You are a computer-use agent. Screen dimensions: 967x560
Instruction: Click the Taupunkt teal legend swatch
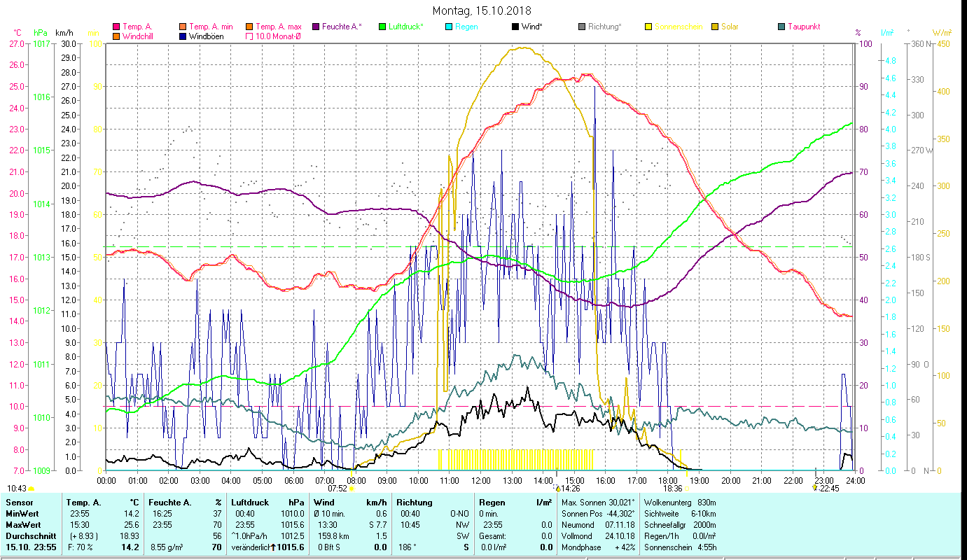[x=781, y=27]
